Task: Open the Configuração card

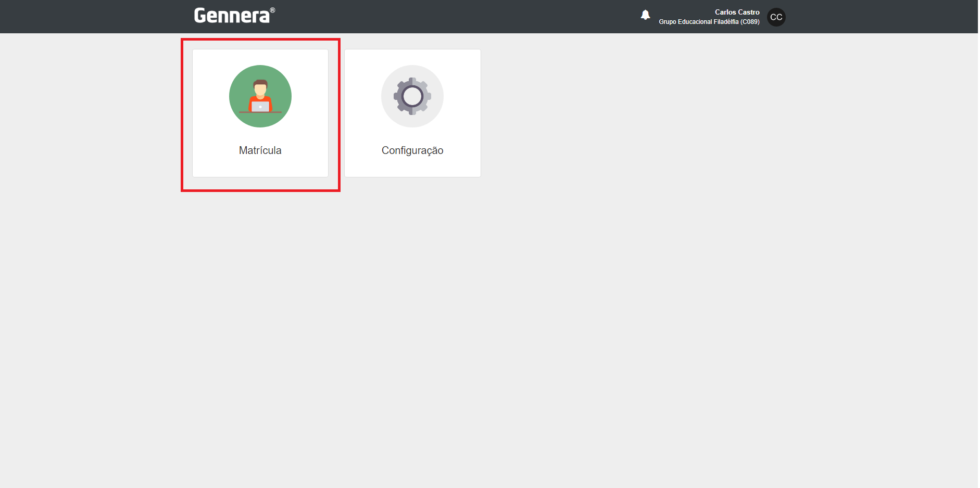Action: coord(412,113)
